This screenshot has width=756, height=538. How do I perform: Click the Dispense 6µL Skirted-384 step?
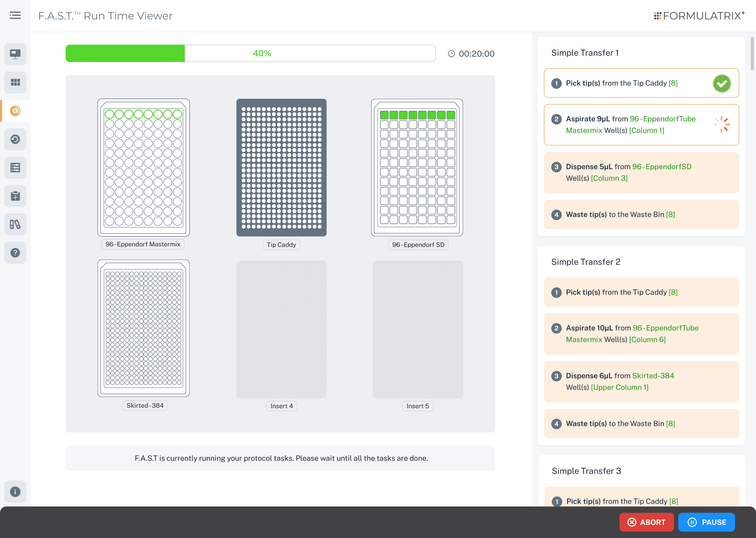(641, 382)
